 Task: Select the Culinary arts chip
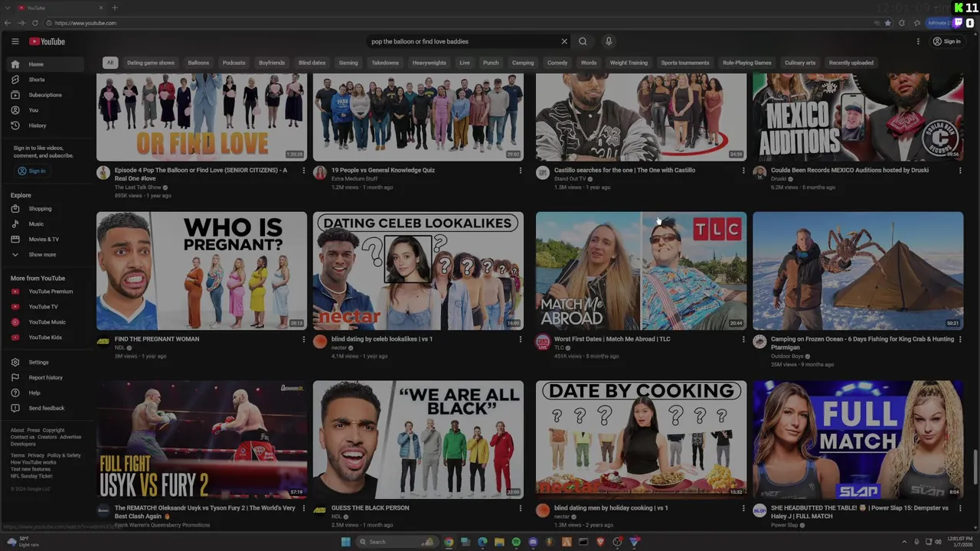point(800,63)
